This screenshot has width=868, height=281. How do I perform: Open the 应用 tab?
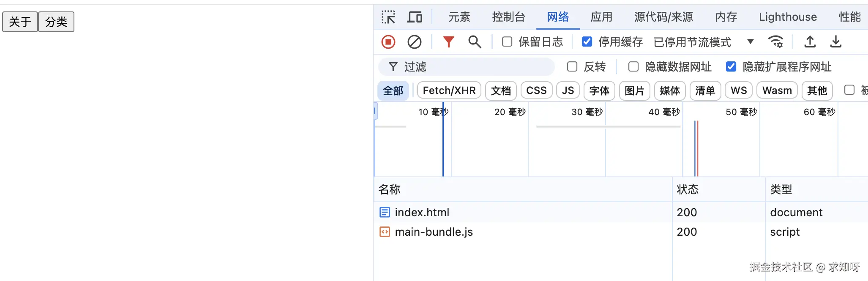(x=601, y=17)
